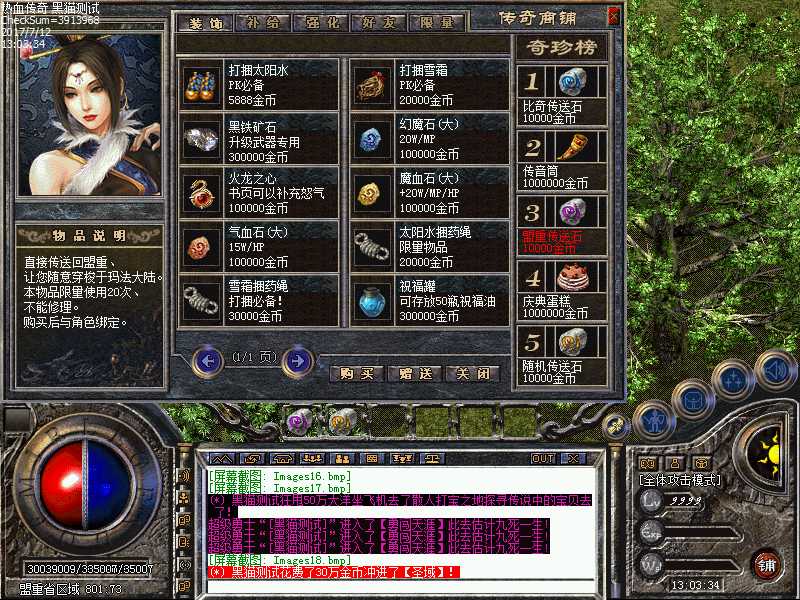Screen dimensions: 800x600
Task: Click the sun day-night indicator
Action: [x=767, y=455]
